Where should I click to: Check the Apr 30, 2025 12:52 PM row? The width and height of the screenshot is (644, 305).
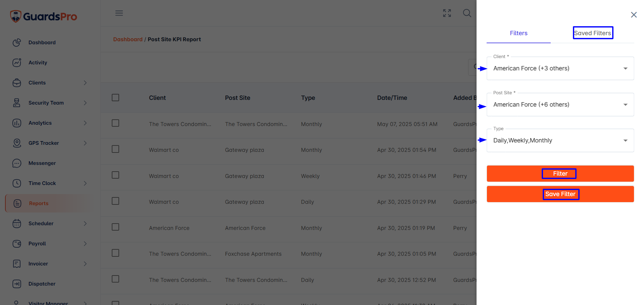click(x=115, y=279)
